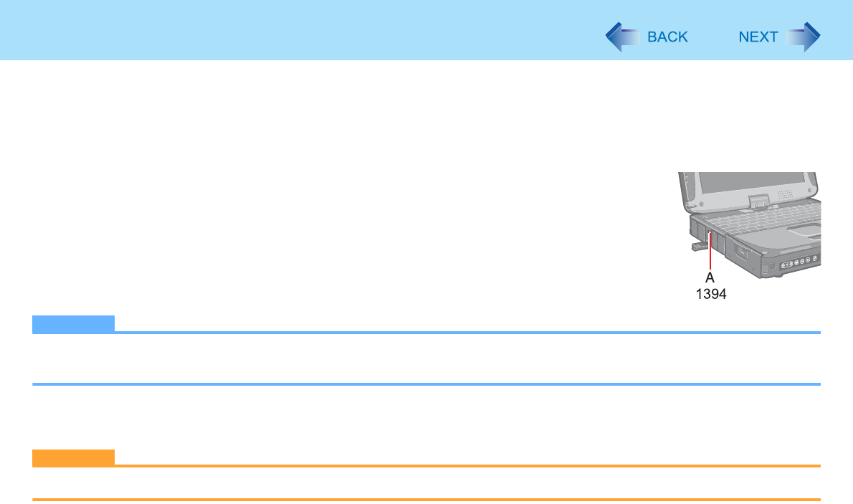Image resolution: width=853 pixels, height=504 pixels.
Task: Select the label A under the red line
Action: (x=710, y=277)
